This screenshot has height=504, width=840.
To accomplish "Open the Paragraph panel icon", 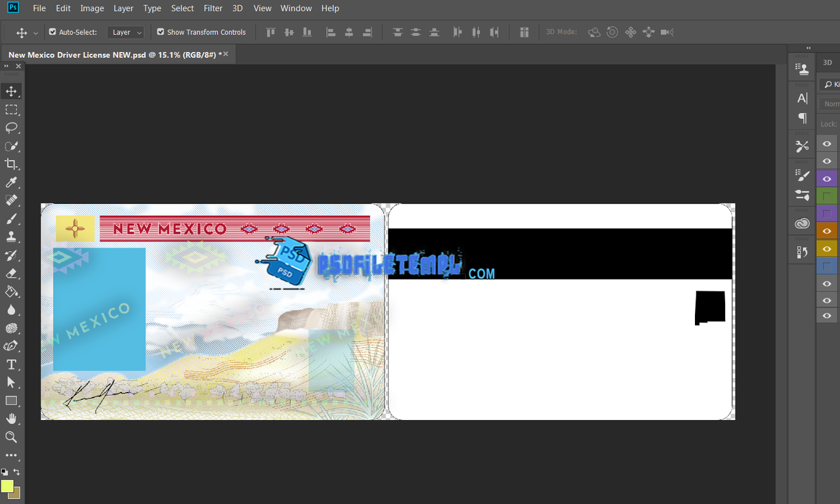I will pyautogui.click(x=802, y=118).
